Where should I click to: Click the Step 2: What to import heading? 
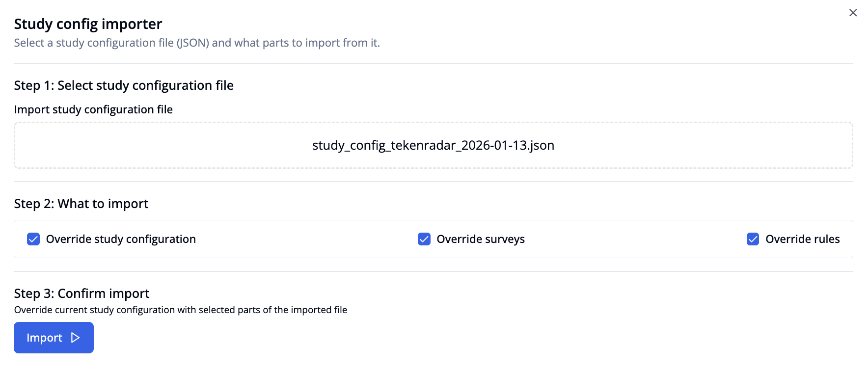point(81,203)
